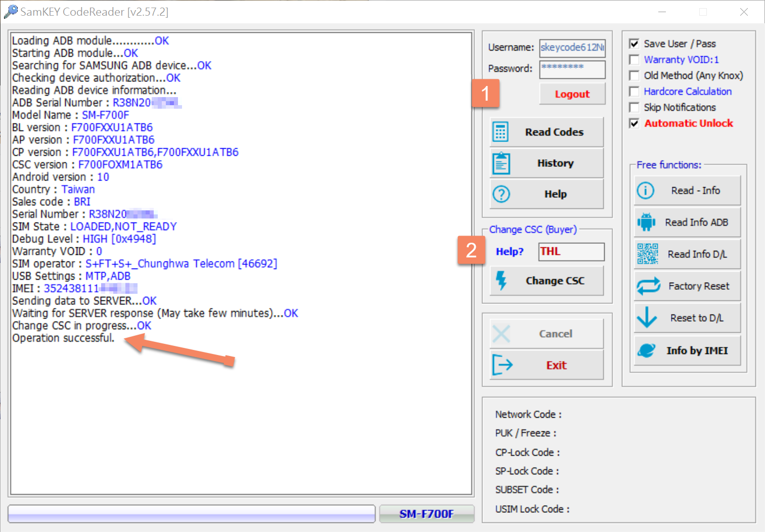Click the lightning bolt Change CSC icon

(501, 281)
